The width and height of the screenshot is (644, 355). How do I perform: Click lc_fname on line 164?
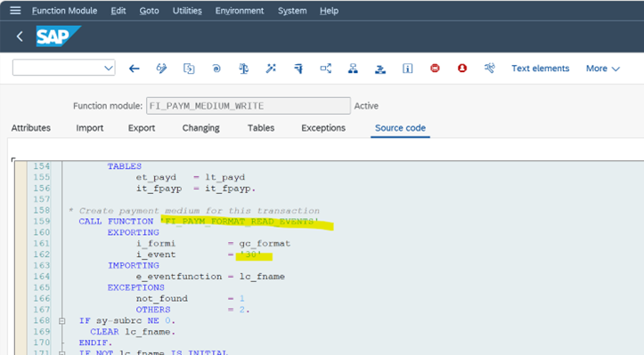[262, 277]
